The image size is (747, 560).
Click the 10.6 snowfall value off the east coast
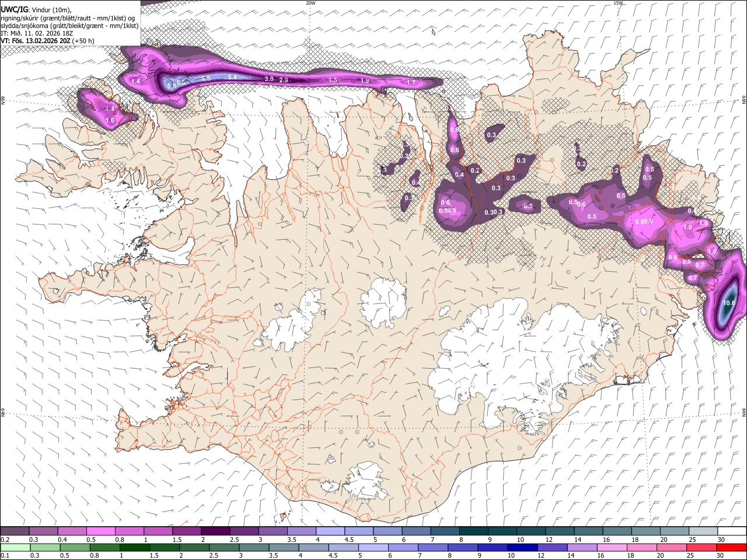(729, 303)
